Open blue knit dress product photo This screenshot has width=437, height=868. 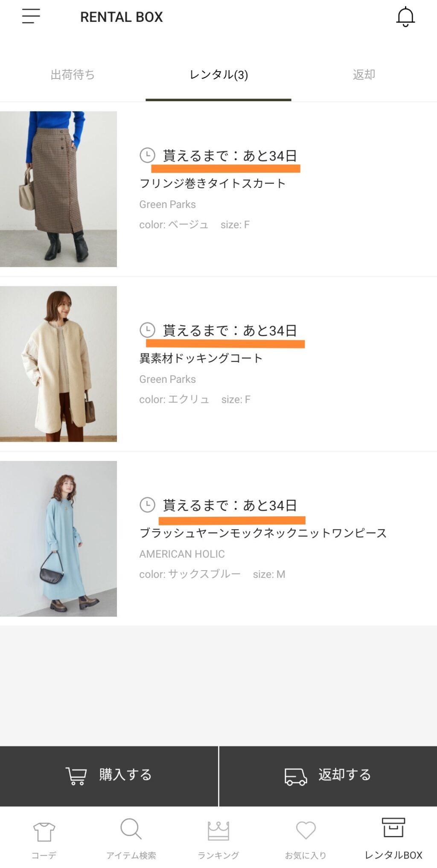(x=58, y=539)
